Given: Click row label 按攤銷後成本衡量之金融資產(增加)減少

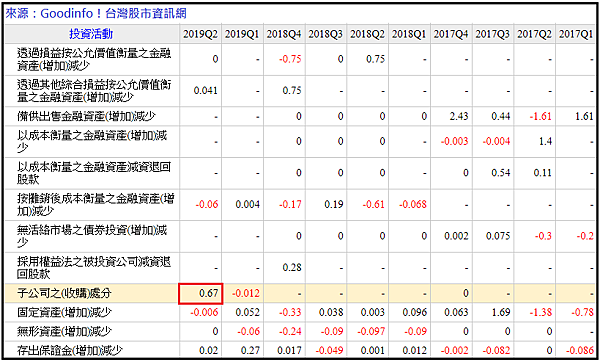Looking at the screenshot, I should pos(95,204).
